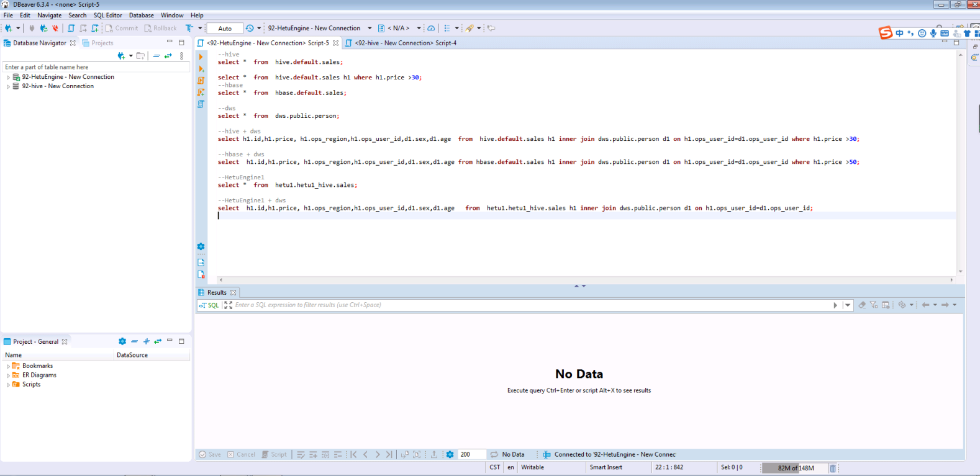This screenshot has width=980, height=476.
Task: Click garbage collector trash icon in status bar
Action: click(833, 468)
